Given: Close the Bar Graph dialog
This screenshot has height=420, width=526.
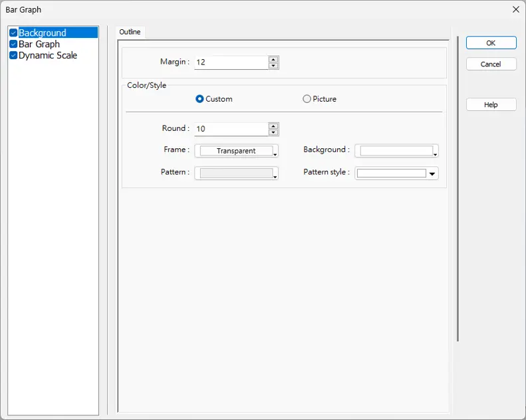Looking at the screenshot, I should (516, 9).
